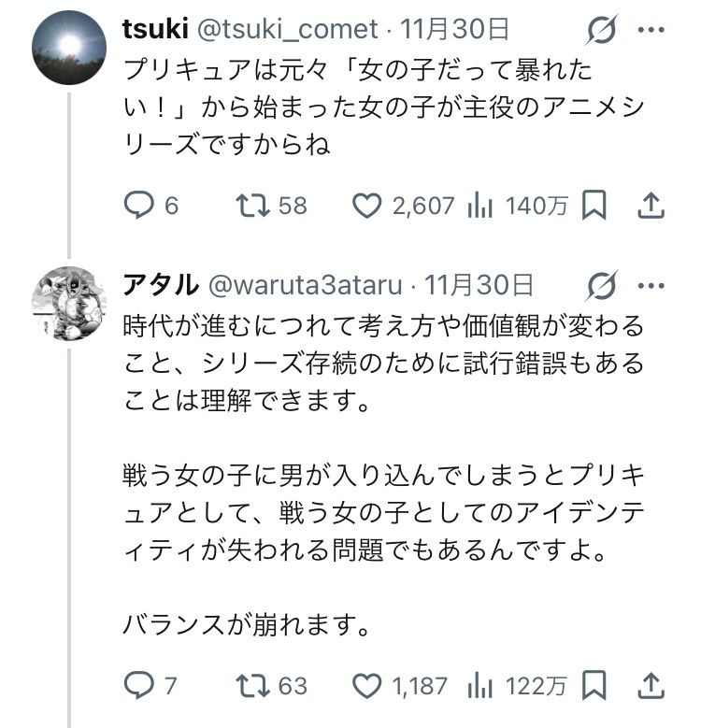Open more options menu on tsuki's post
701x728 pixels.
pos(651,30)
